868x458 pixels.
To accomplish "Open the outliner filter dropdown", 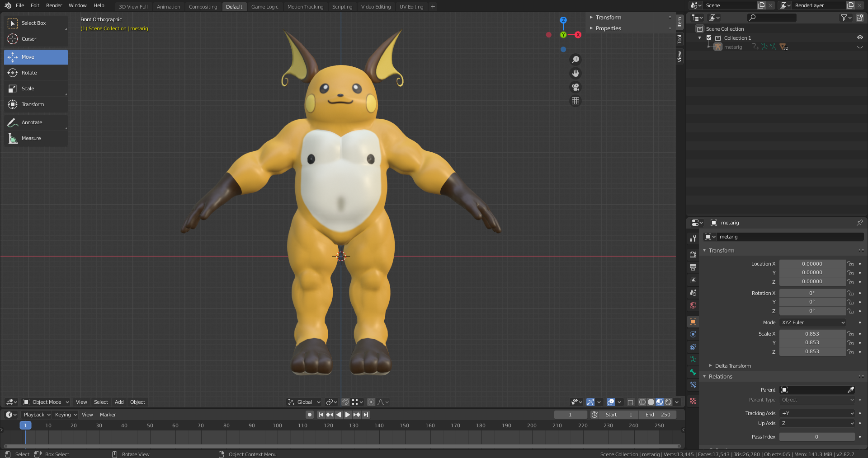I will [x=846, y=18].
